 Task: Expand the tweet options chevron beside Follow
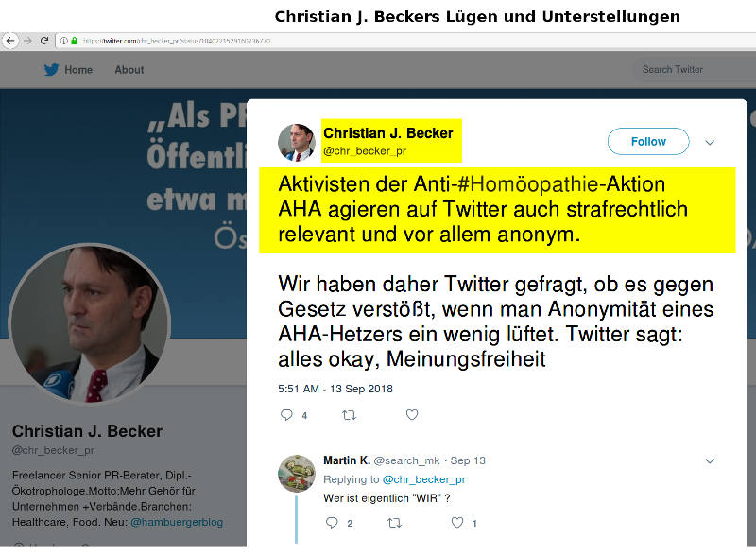[x=710, y=142]
